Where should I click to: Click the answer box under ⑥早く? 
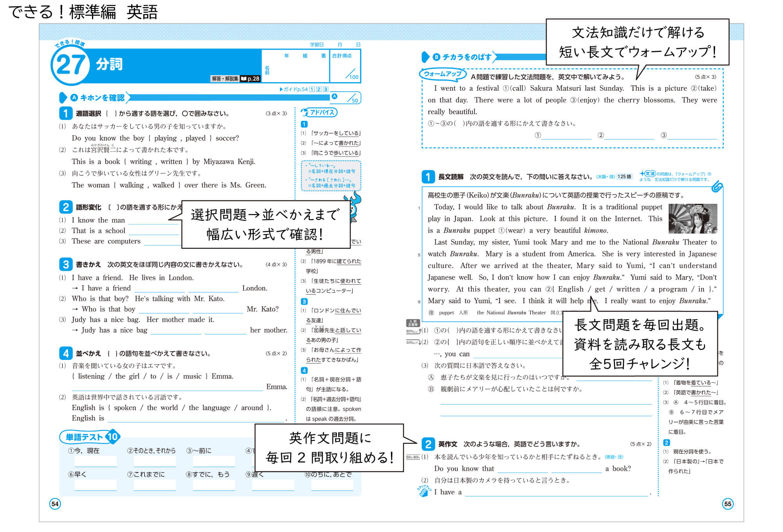coord(96,485)
